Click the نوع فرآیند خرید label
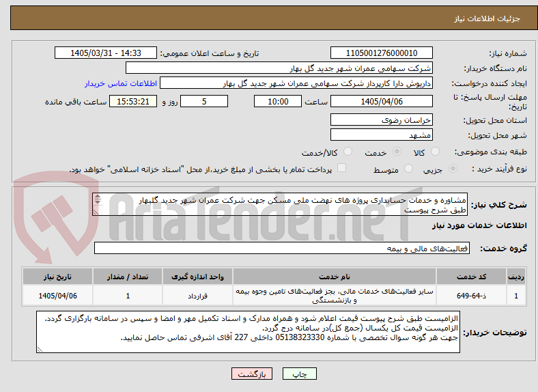The image size is (538, 392). tap(499, 169)
